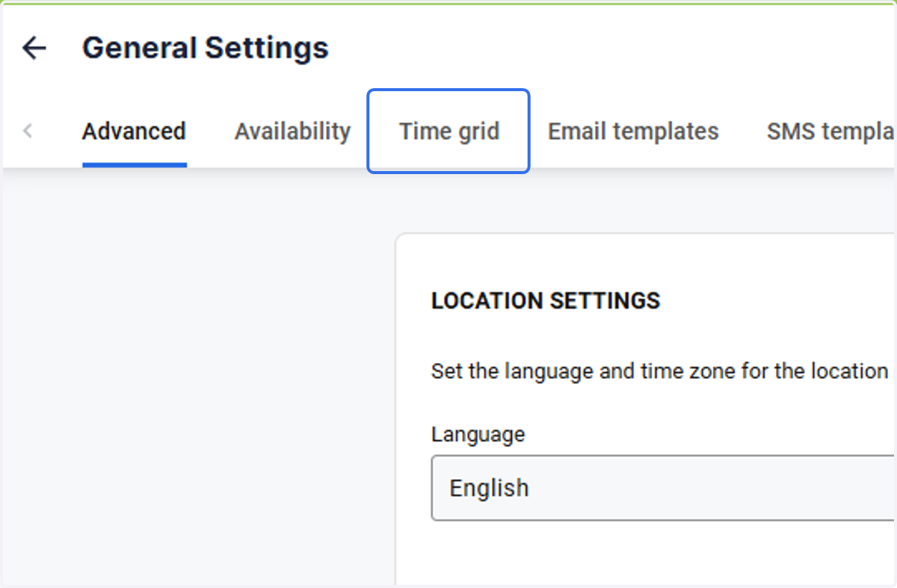Click the left chevron to scroll tabs
Viewport: 897px width, 588px height.
click(28, 131)
